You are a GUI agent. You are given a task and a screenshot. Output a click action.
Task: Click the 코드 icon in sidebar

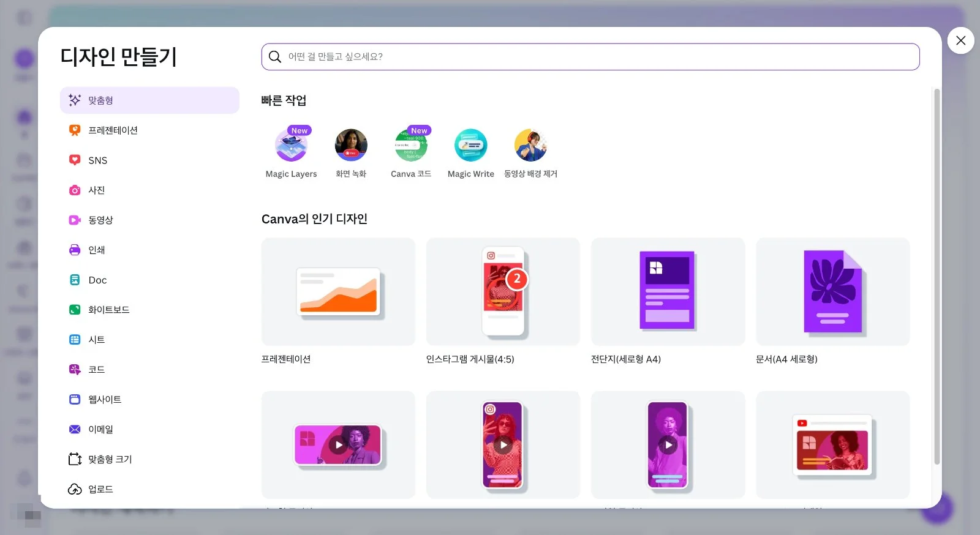[75, 370]
